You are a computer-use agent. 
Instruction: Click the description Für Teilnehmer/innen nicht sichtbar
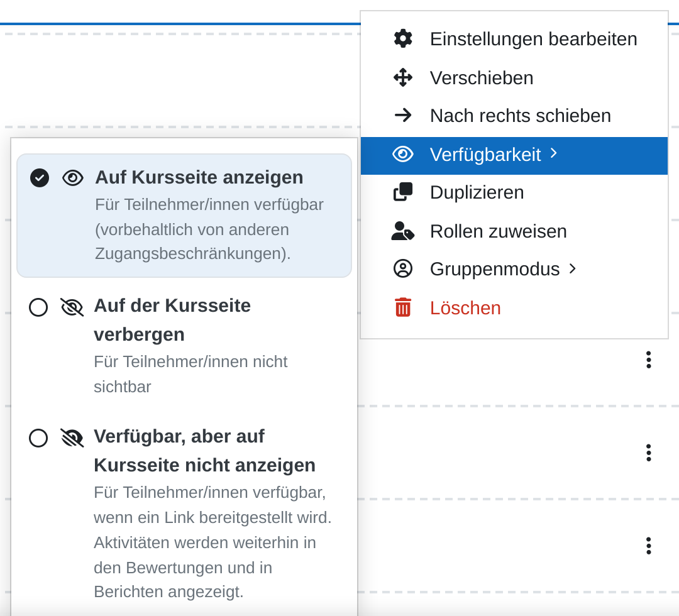click(x=190, y=374)
